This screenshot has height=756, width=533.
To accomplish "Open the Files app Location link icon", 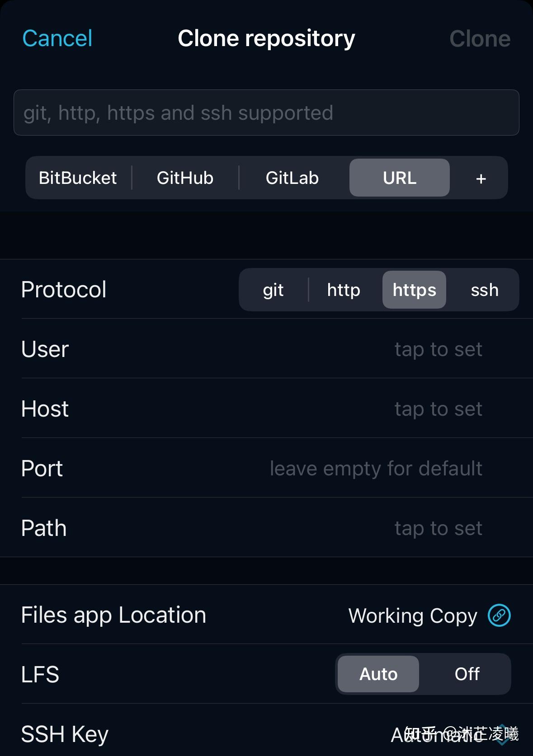I will (x=499, y=615).
